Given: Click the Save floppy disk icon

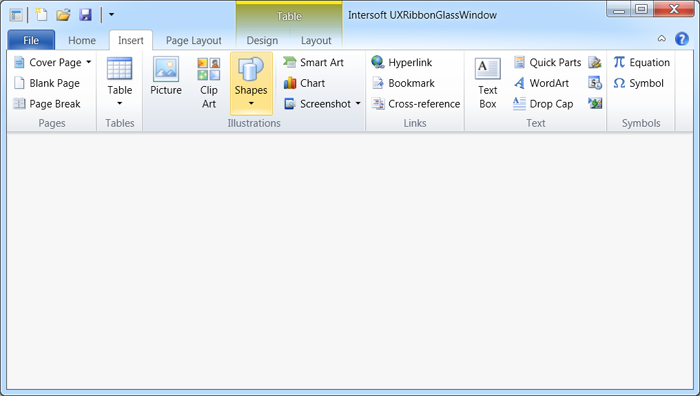Looking at the screenshot, I should point(85,15).
